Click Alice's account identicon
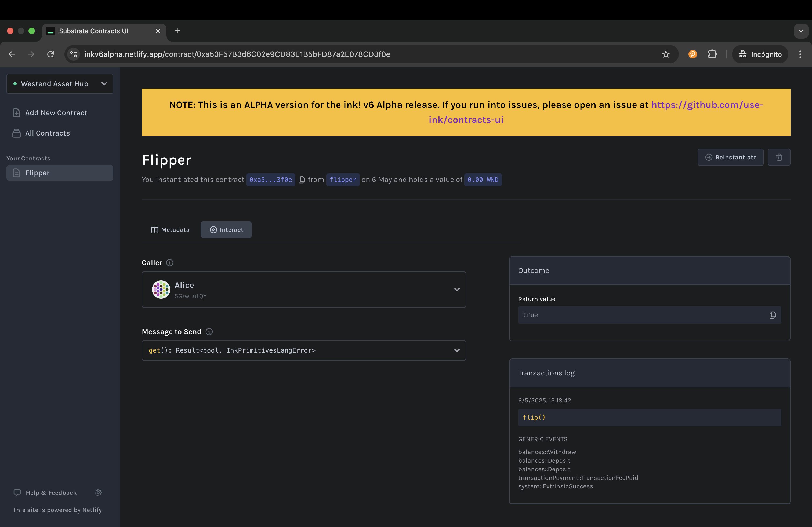The height and width of the screenshot is (527, 812). tap(161, 290)
